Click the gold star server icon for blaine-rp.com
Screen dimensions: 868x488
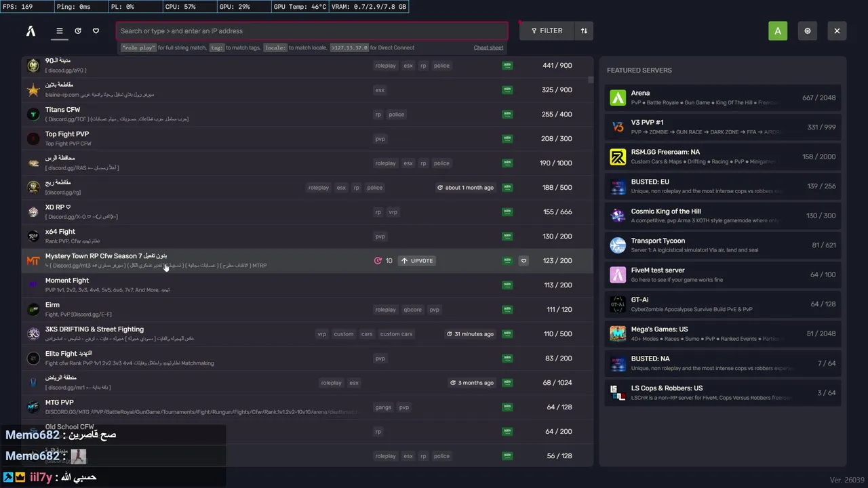[x=33, y=89]
